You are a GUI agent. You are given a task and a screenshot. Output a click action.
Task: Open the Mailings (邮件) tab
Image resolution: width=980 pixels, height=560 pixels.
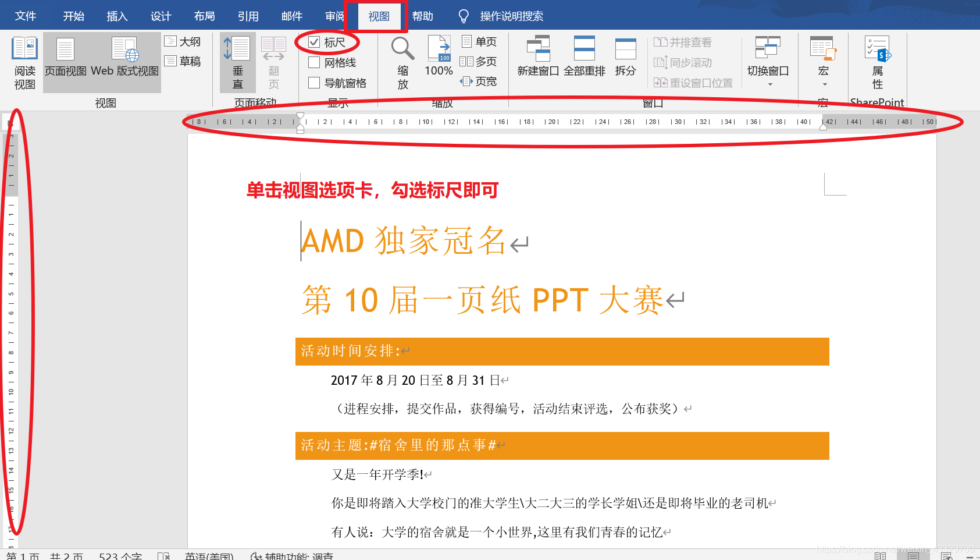click(291, 16)
